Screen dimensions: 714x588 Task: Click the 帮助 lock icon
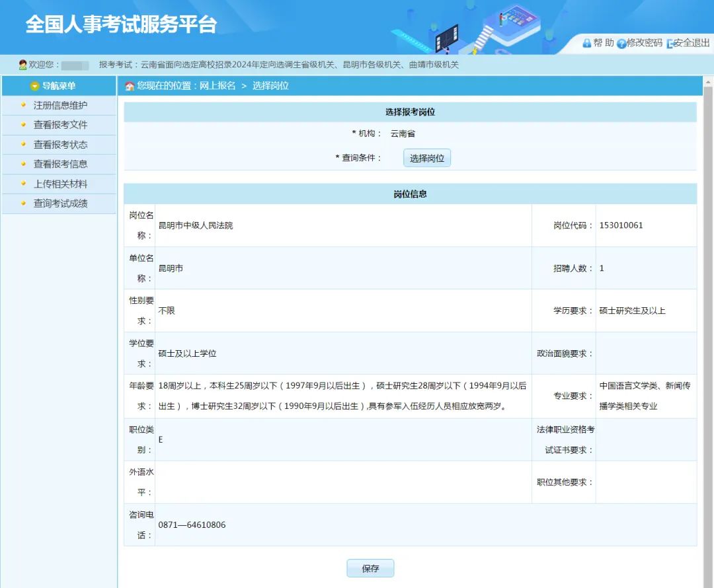pos(586,43)
